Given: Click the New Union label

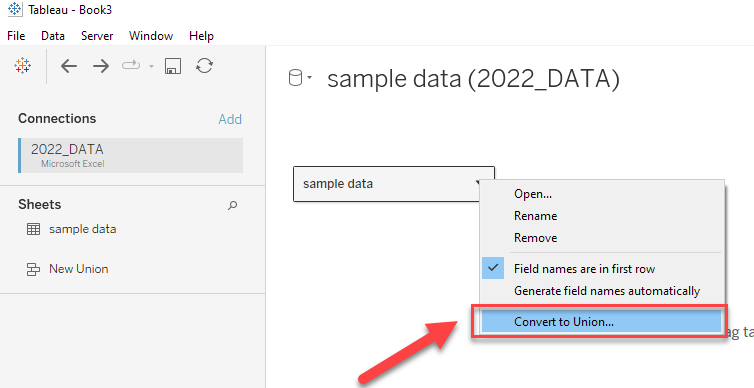Looking at the screenshot, I should [x=79, y=269].
